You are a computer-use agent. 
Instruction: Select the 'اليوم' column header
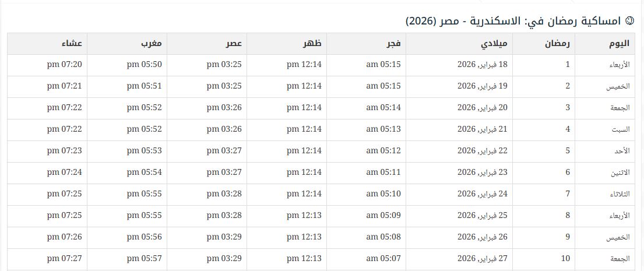618,43
